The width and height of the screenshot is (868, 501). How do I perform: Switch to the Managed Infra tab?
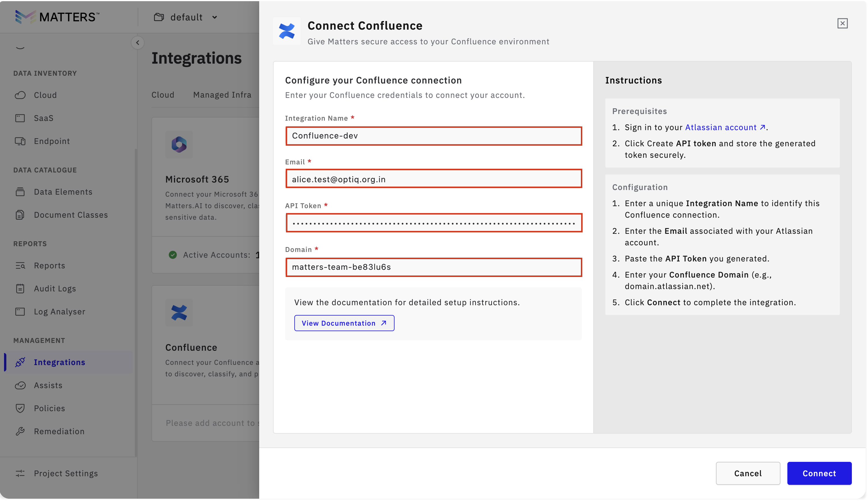222,95
